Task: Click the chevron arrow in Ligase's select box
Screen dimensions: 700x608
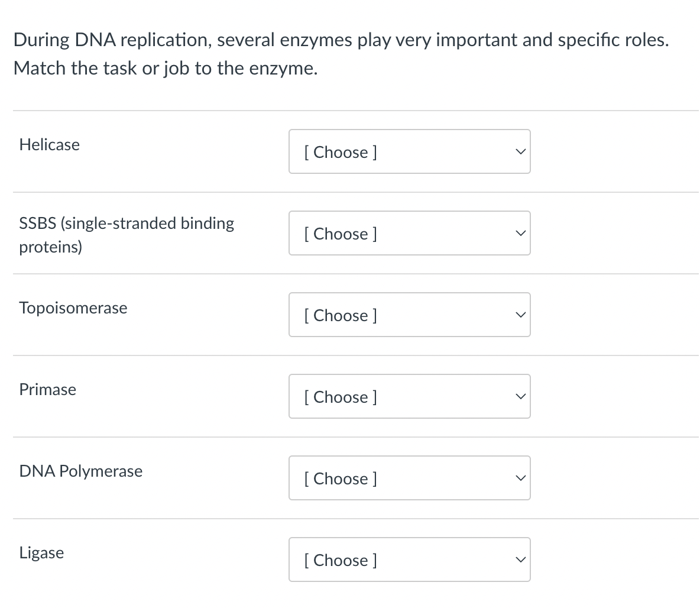Action: tap(519, 560)
